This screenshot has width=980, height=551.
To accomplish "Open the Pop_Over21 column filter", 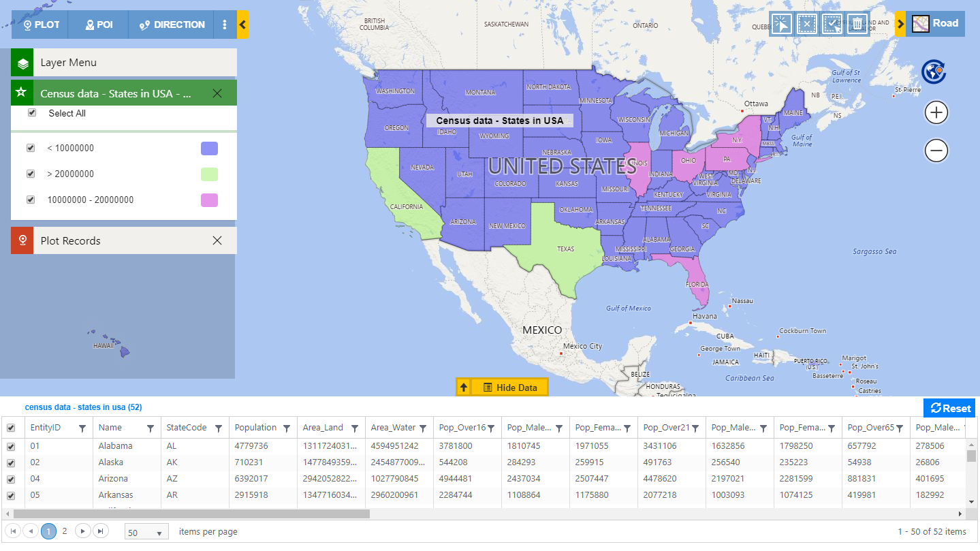I will pos(695,428).
